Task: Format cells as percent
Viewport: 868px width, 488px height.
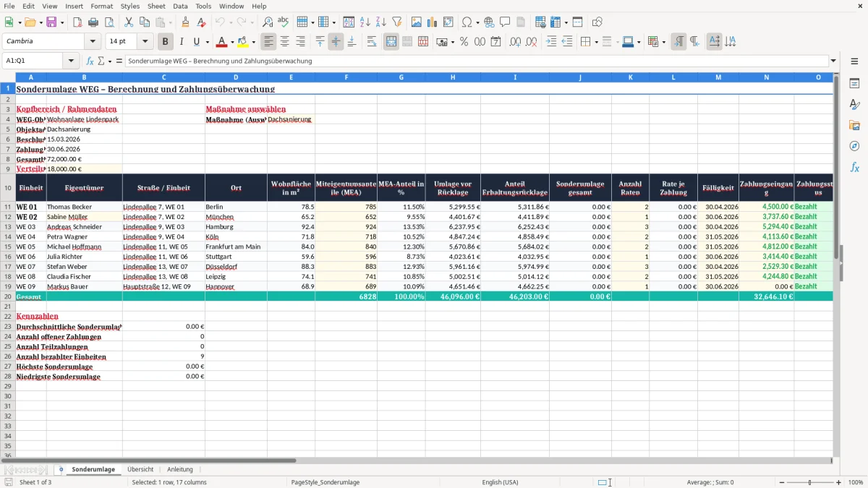Action: click(x=464, y=42)
